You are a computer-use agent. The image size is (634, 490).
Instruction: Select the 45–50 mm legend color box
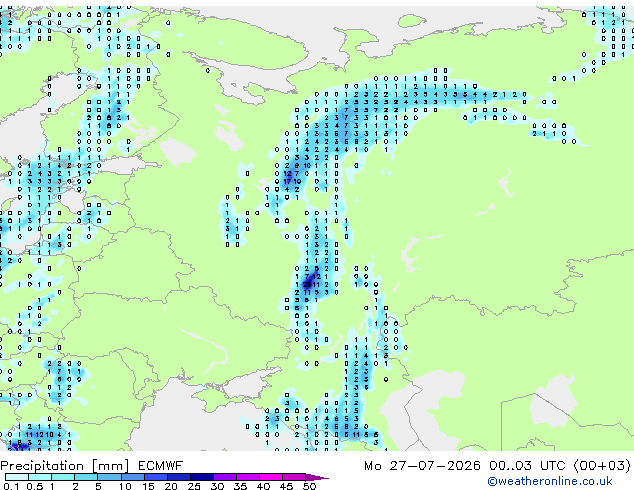pos(294,477)
